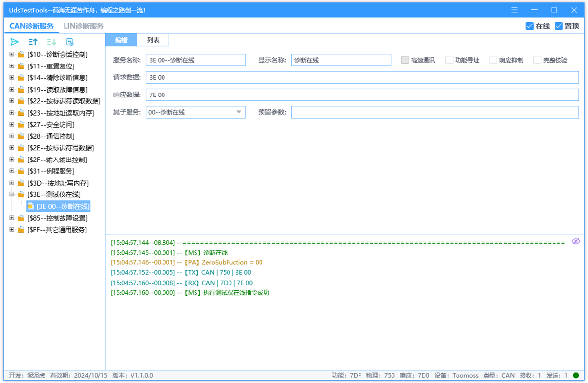Toggle the 高速通讯 checkbox
This screenshot has width=588, height=383.
tap(405, 60)
